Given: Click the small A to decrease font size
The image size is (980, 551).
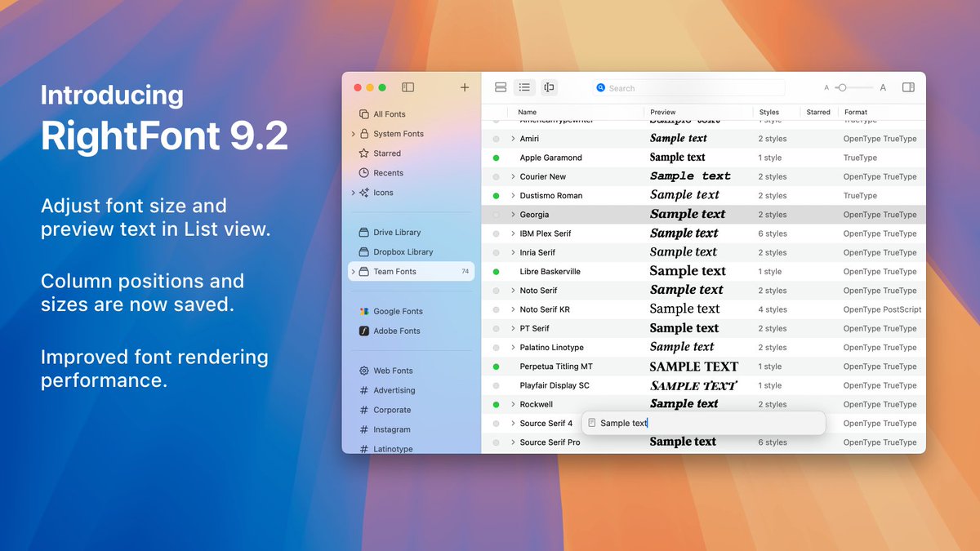Looking at the screenshot, I should pos(826,88).
